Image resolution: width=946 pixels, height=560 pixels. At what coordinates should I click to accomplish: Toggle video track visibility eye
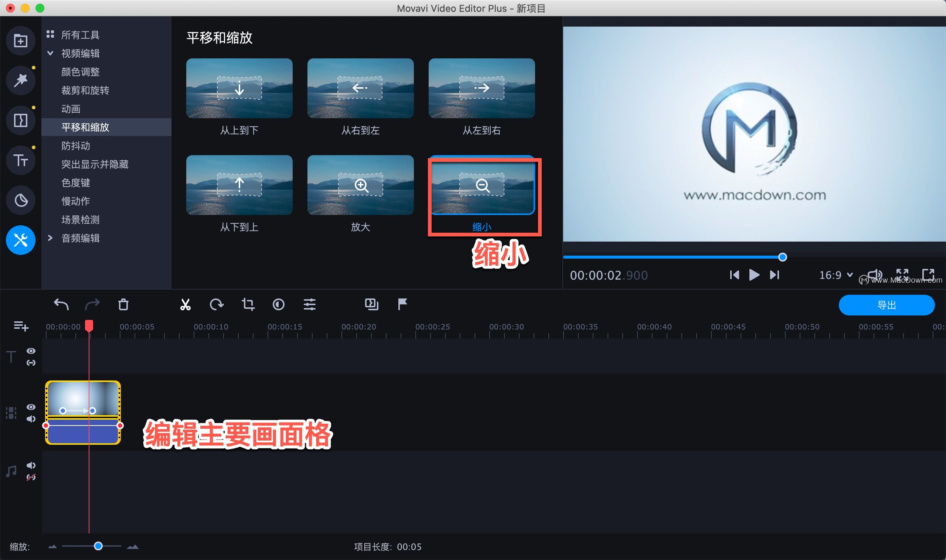pos(31,407)
